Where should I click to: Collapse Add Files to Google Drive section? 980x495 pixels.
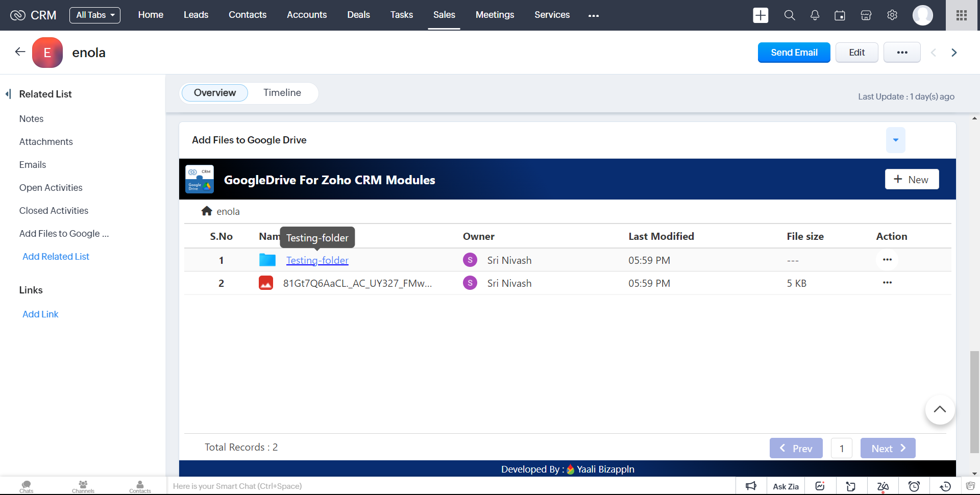coord(895,140)
